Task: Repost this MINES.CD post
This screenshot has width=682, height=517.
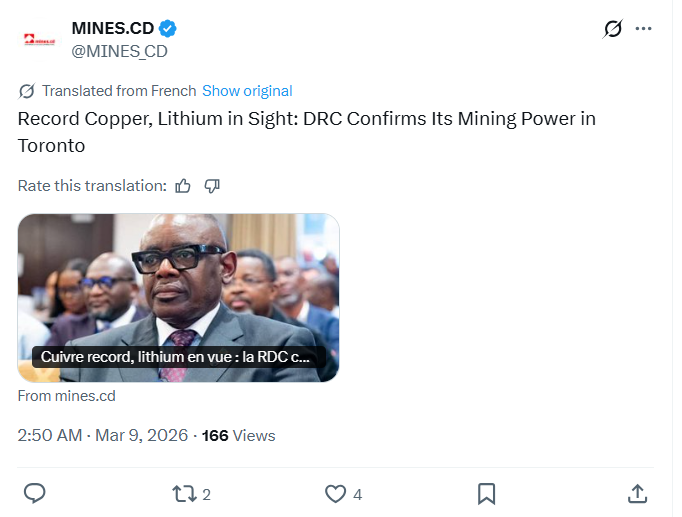Action: tap(185, 493)
